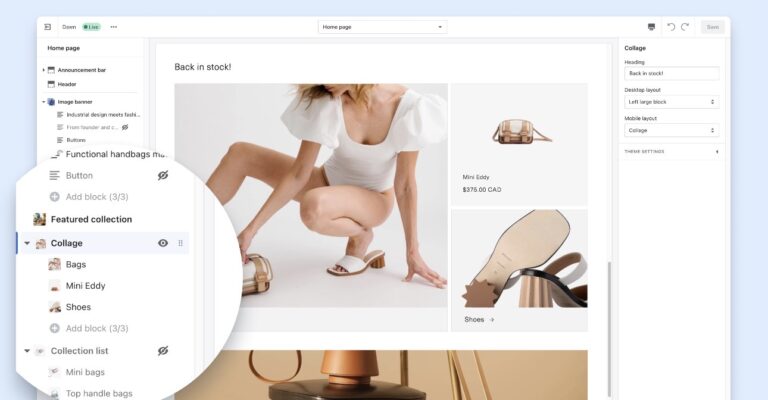
Task: Select the Header section icon
Action: pos(51,84)
